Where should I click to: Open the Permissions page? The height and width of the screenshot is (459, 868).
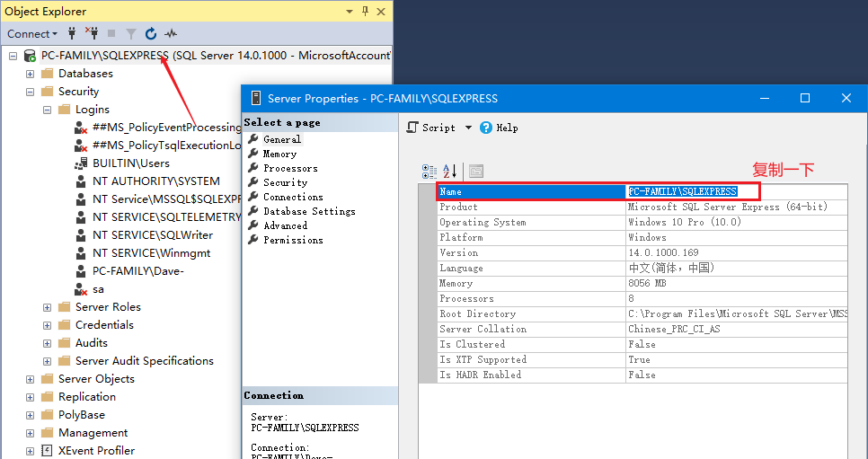(293, 241)
